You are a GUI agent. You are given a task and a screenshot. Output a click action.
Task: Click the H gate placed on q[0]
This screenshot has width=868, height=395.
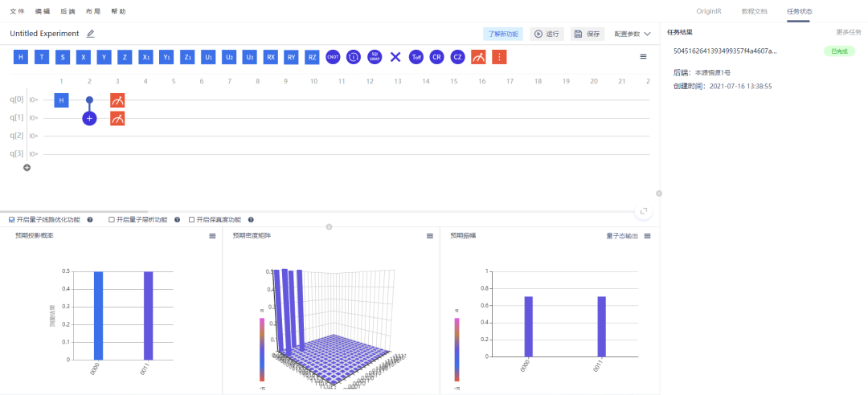tap(61, 100)
